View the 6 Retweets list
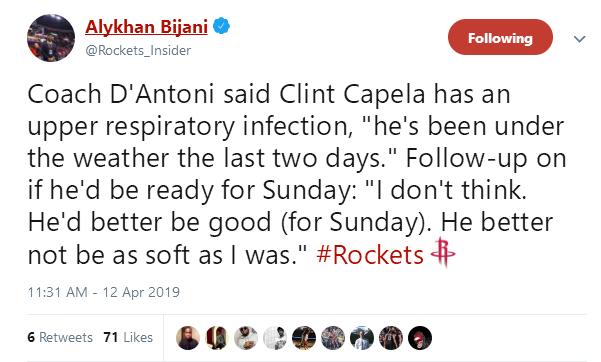Image resolution: width=601 pixels, height=362 pixels. click(60, 337)
